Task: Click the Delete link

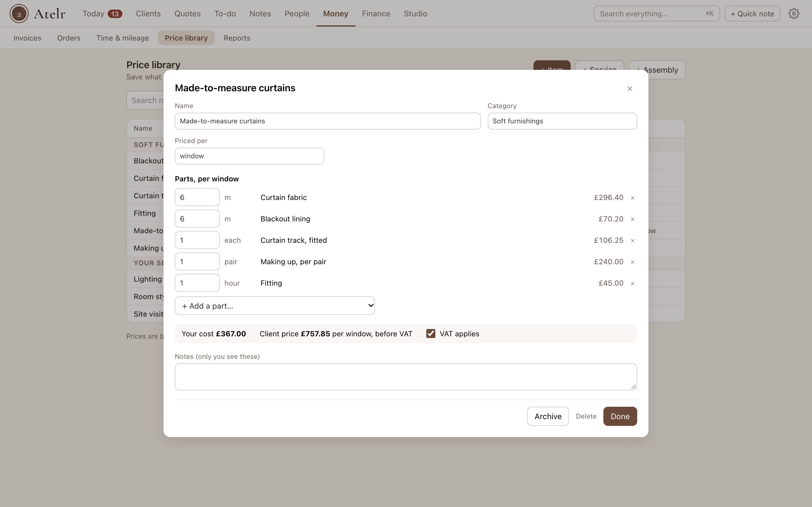Action: (x=586, y=416)
